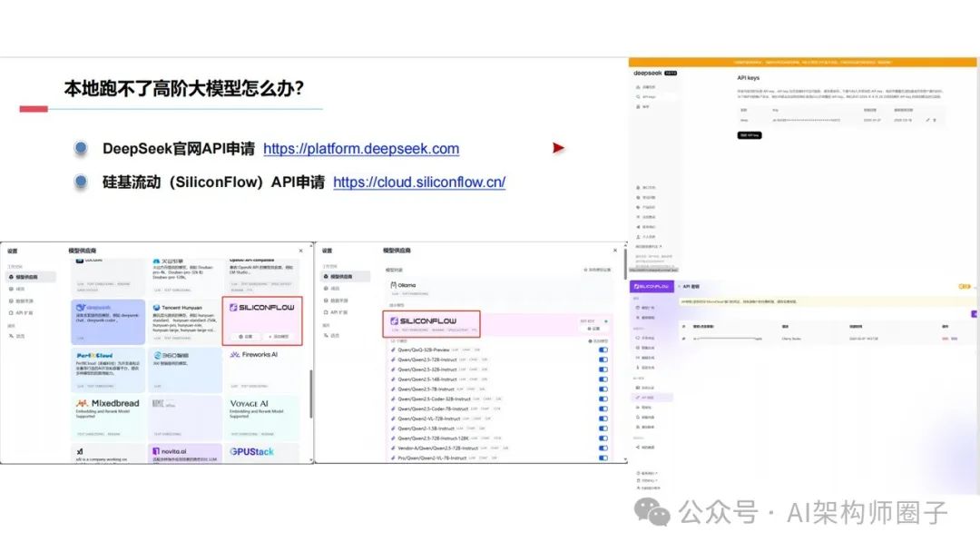Close the left settings dialog
The image size is (980, 552).
(300, 251)
